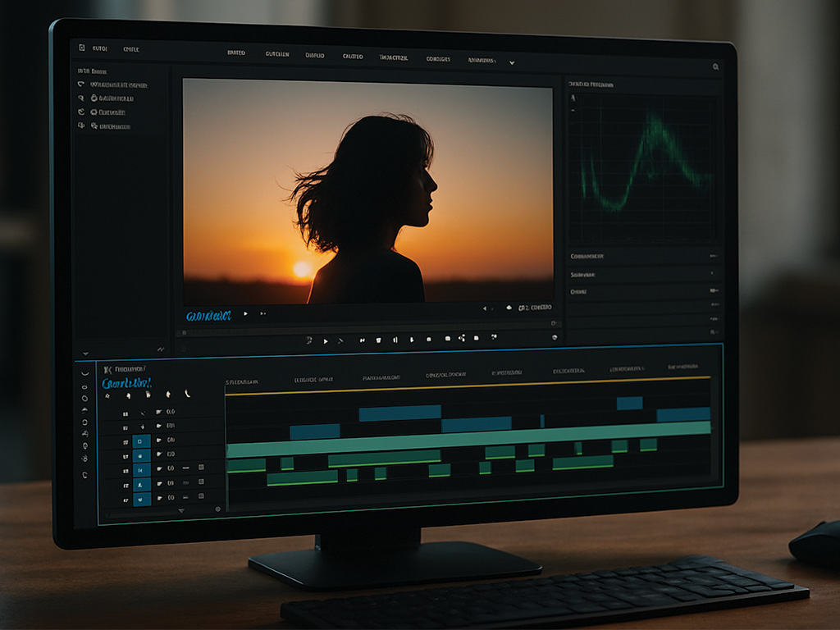Click the search magnifier icon at top right
840x630 pixels.
pos(715,67)
